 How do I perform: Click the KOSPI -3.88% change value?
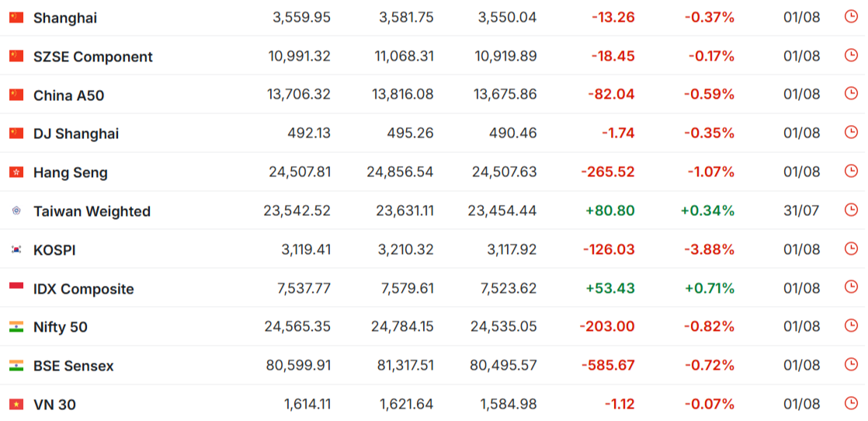coord(709,249)
